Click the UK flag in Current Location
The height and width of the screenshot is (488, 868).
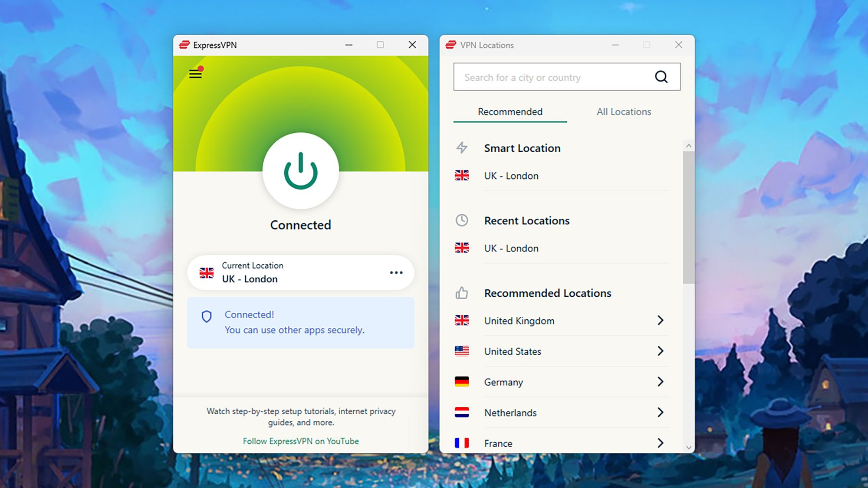pos(207,273)
